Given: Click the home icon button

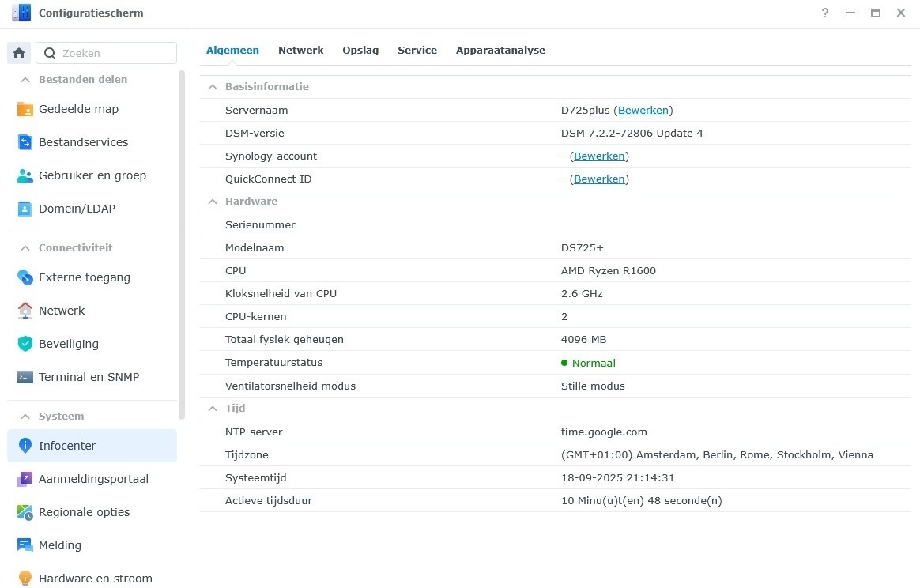Looking at the screenshot, I should (x=19, y=54).
